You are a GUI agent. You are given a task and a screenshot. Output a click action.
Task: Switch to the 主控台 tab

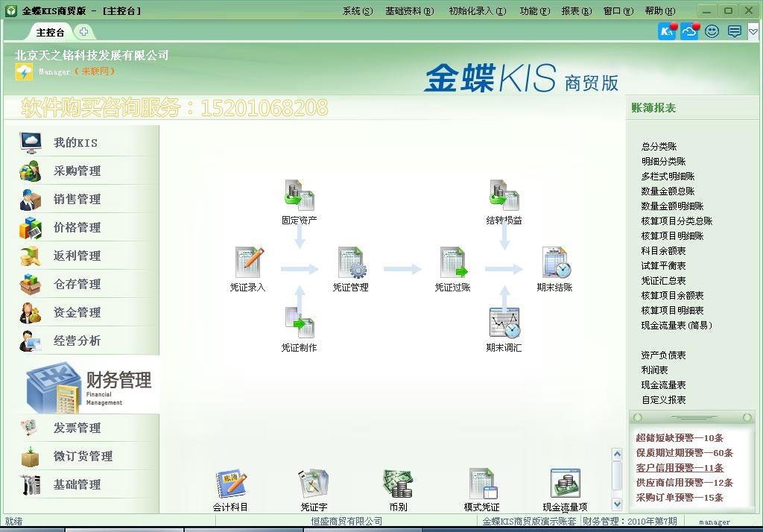[x=50, y=32]
